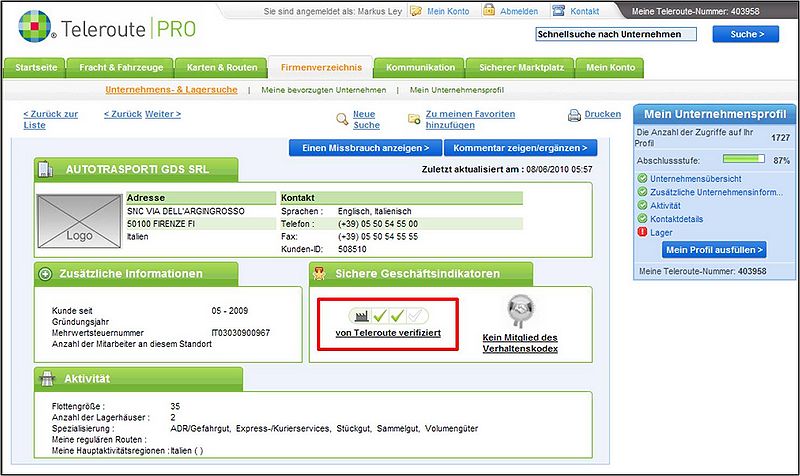Image resolution: width=800 pixels, height=476 pixels.
Task: Click the road icon beside Aktivität
Action: tap(47, 379)
